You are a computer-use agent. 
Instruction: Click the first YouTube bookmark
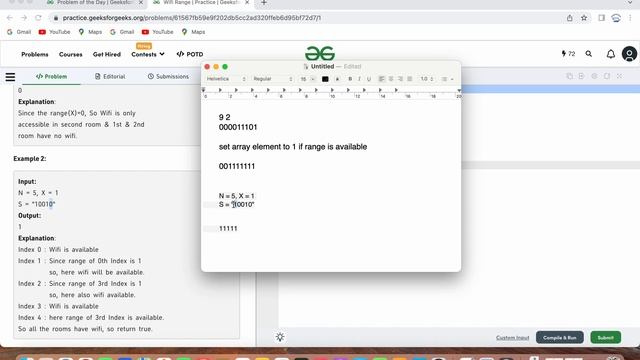click(54, 32)
